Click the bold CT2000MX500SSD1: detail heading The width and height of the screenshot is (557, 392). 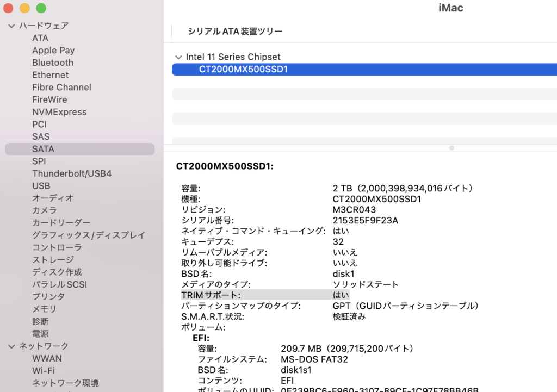225,166
